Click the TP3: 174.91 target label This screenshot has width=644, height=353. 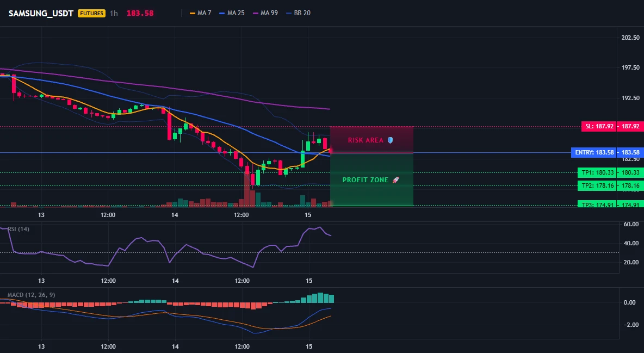tap(598, 205)
